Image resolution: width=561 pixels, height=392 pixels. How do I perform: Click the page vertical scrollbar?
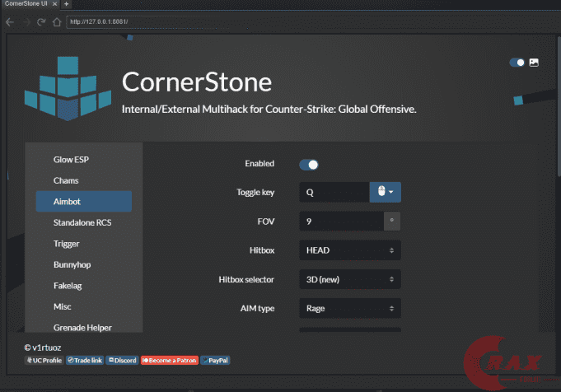(559, 106)
